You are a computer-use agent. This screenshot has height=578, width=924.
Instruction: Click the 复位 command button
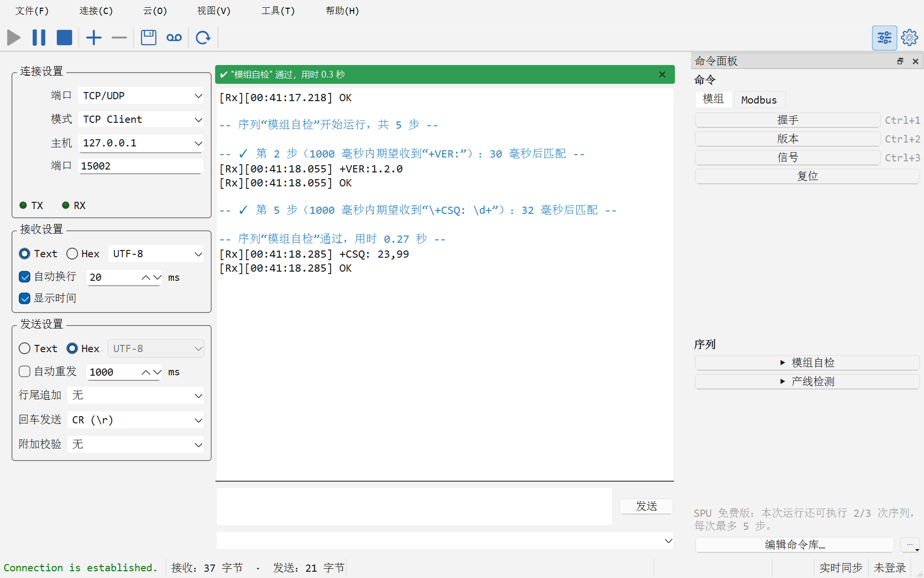(807, 176)
